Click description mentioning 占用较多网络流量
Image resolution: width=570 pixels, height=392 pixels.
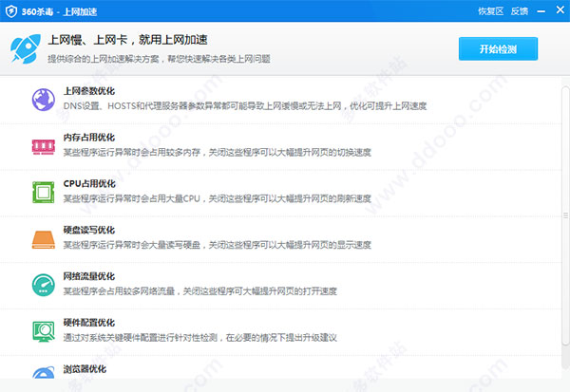pos(200,291)
